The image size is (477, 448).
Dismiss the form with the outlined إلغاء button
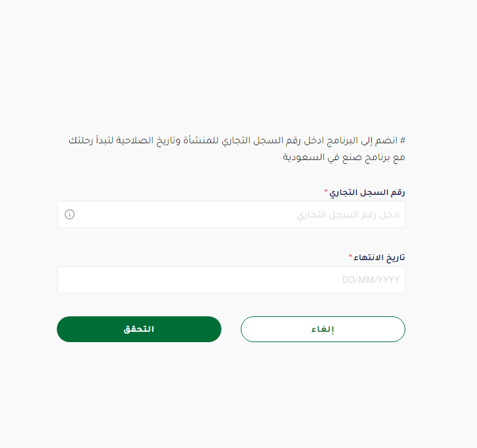click(x=323, y=329)
